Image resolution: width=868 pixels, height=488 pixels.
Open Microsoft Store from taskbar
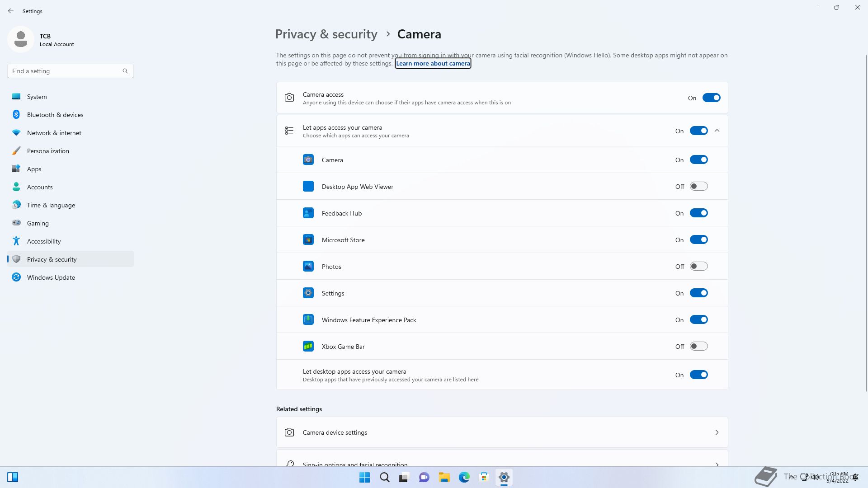[484, 477]
